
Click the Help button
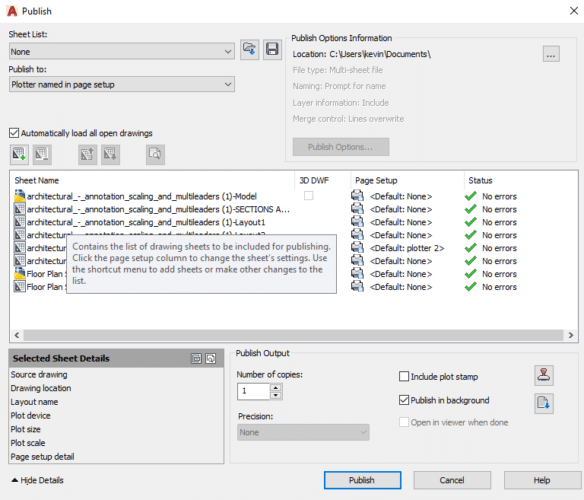[x=542, y=480]
